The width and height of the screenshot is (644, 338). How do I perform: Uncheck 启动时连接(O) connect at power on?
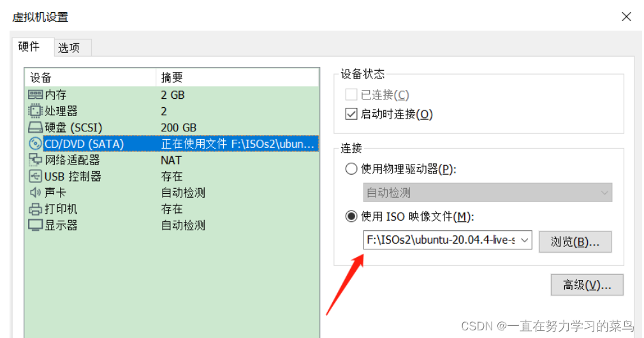point(351,114)
